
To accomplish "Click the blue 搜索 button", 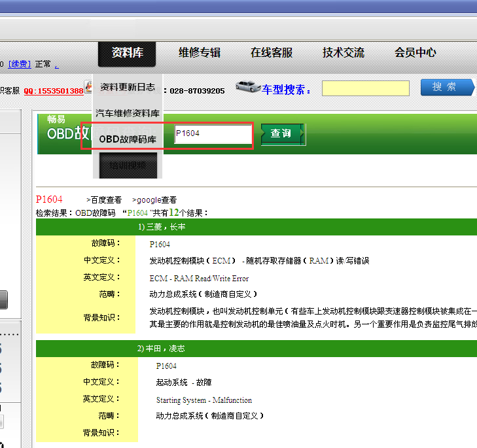I will point(447,87).
